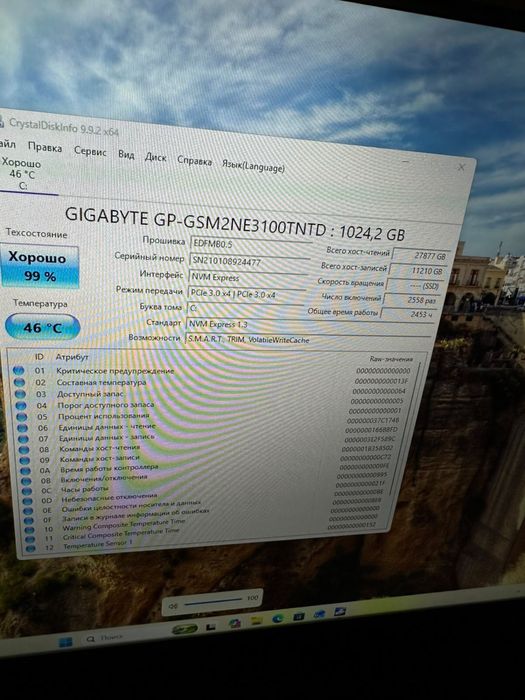Open the Вид menu
The image size is (525, 700).
(x=126, y=154)
